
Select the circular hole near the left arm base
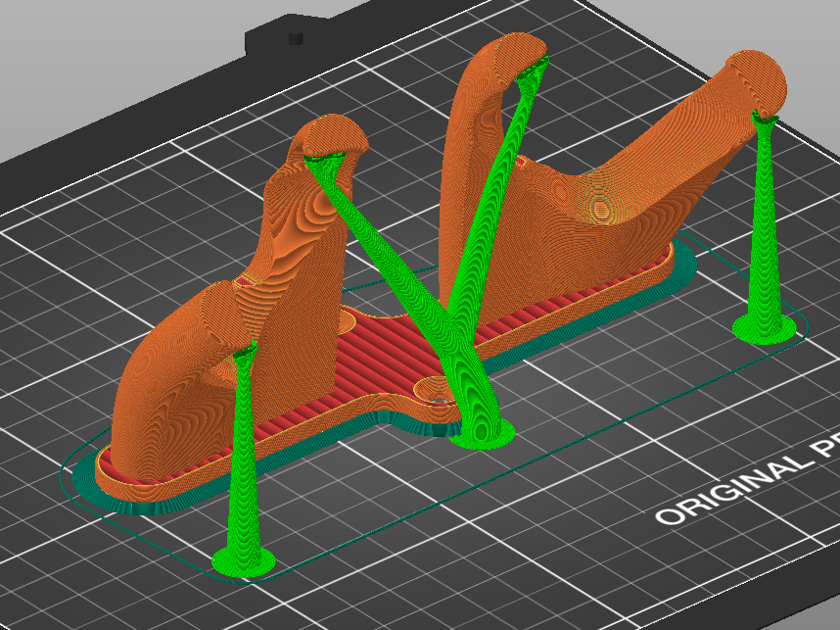pyautogui.click(x=352, y=320)
